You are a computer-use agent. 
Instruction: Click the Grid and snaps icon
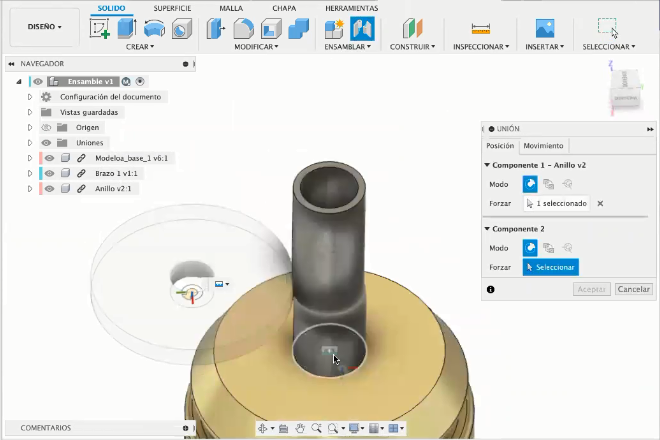[x=373, y=428]
